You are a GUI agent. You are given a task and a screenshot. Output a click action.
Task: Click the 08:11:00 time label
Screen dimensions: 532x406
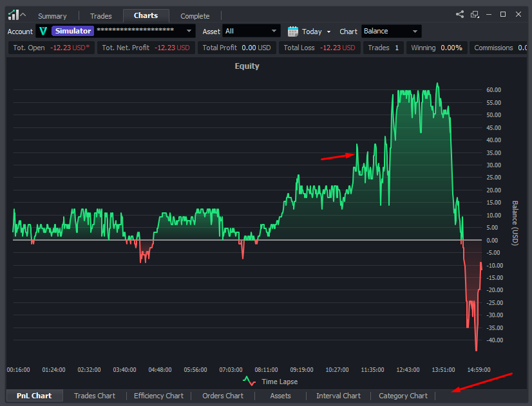pyautogui.click(x=267, y=370)
